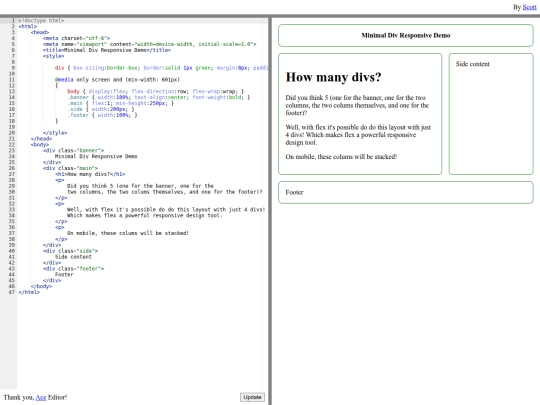Click code line 'Did you think 5'
The width and height of the screenshot is (540, 405).
point(141,186)
